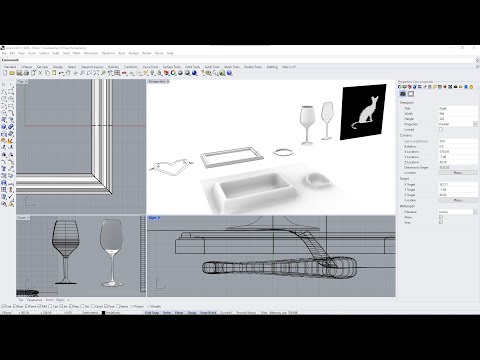Open the File menu
Screen dimensions: 480x360
click(4, 53)
